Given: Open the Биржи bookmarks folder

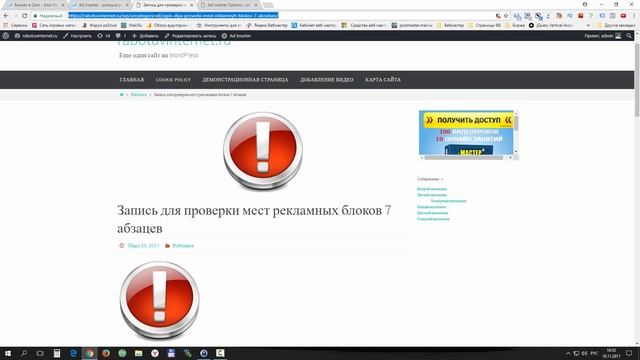Looking at the screenshot, I should [515, 25].
